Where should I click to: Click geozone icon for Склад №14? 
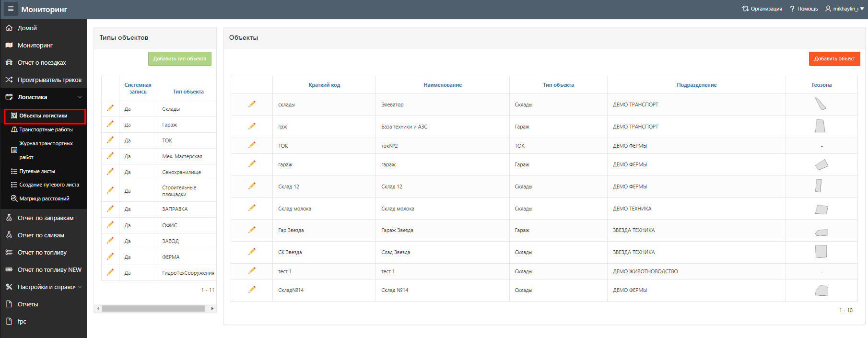821,291
